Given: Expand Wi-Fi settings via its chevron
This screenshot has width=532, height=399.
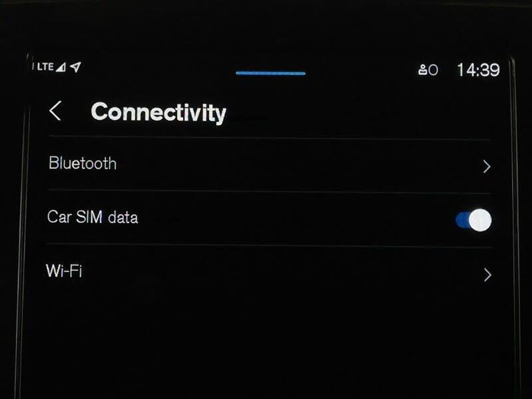Looking at the screenshot, I should click(488, 275).
